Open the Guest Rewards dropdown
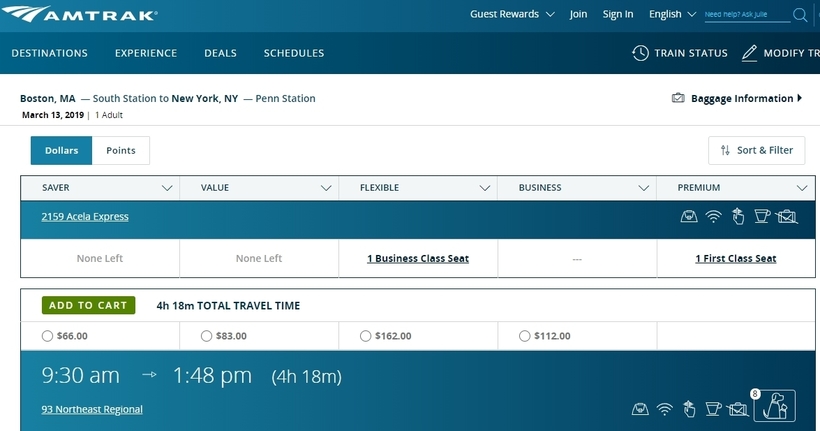Viewport: 820px width, 431px height. click(x=512, y=14)
